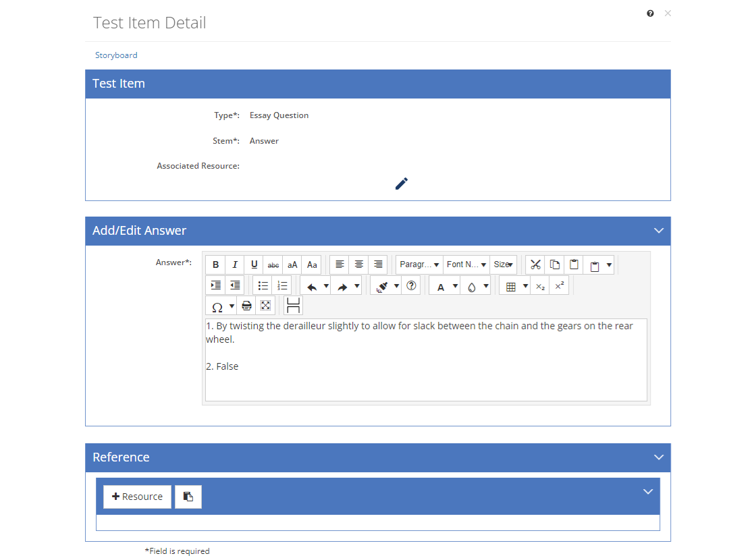Collapse the Add/Edit Answer section
Viewport: 756px width, 560px height.
coord(659,231)
